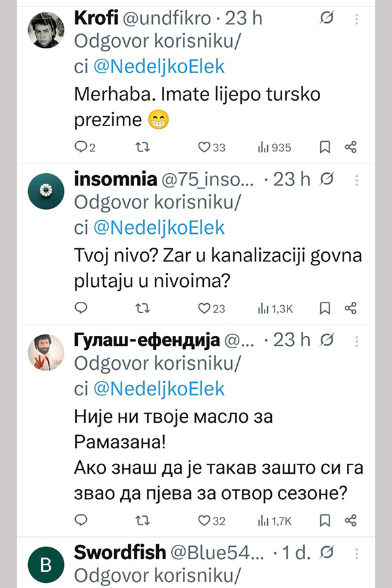Bookmark Krofi's tweet

pos(324,147)
